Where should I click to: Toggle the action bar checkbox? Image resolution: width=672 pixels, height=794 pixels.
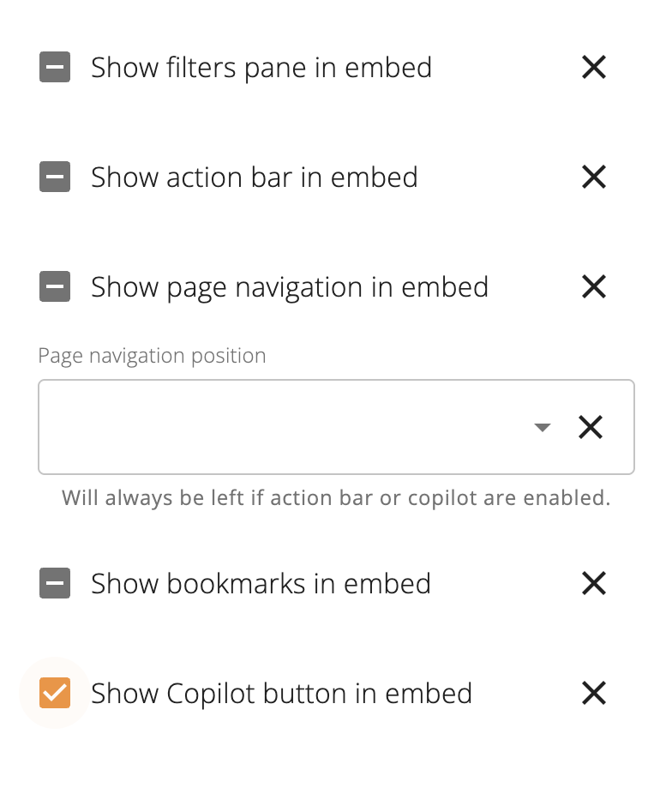(x=55, y=177)
